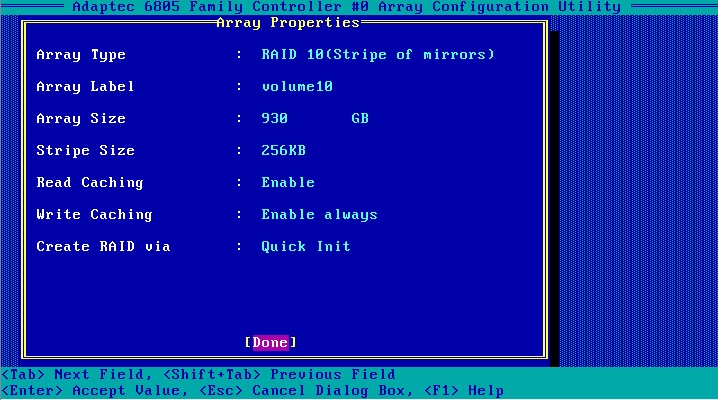The width and height of the screenshot is (718, 400).
Task: Toggle the Read Caching Enable value
Action: (x=288, y=183)
